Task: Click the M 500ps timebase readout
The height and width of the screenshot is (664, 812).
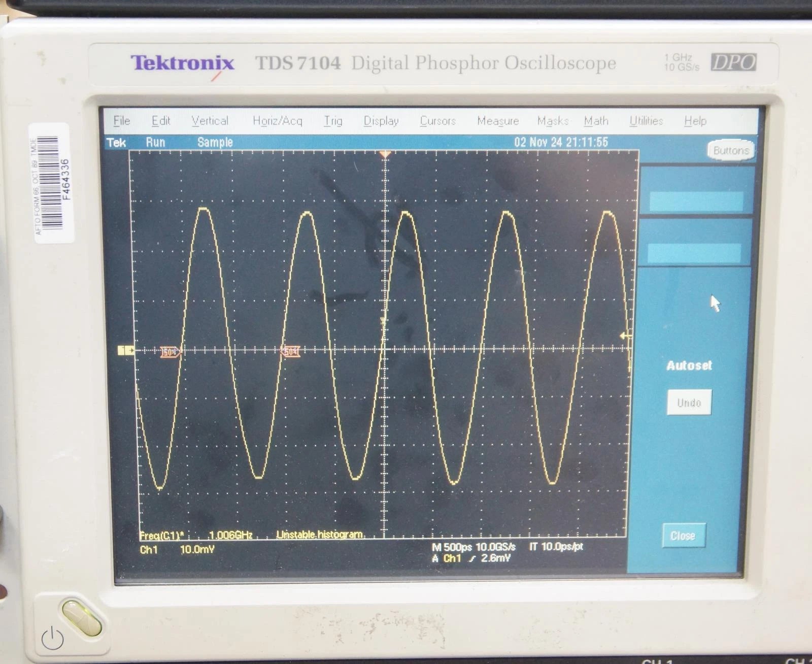Action: pyautogui.click(x=452, y=547)
